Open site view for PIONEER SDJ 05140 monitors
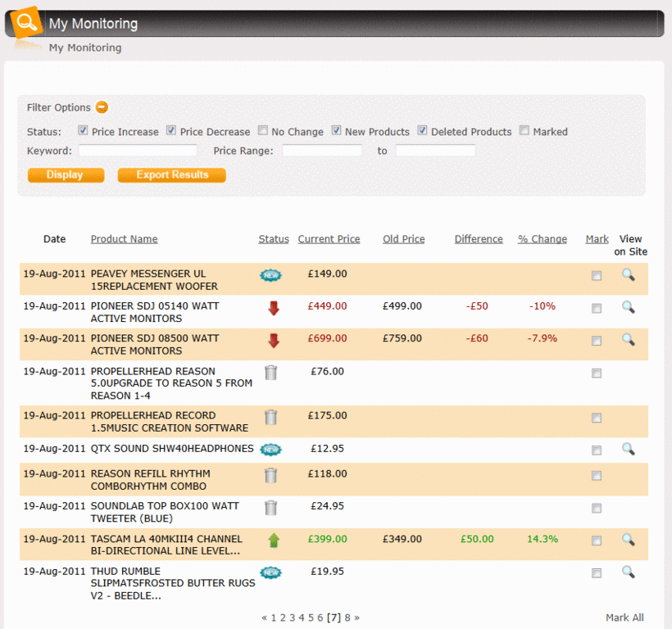Screen dimensions: 672x629 [x=629, y=307]
